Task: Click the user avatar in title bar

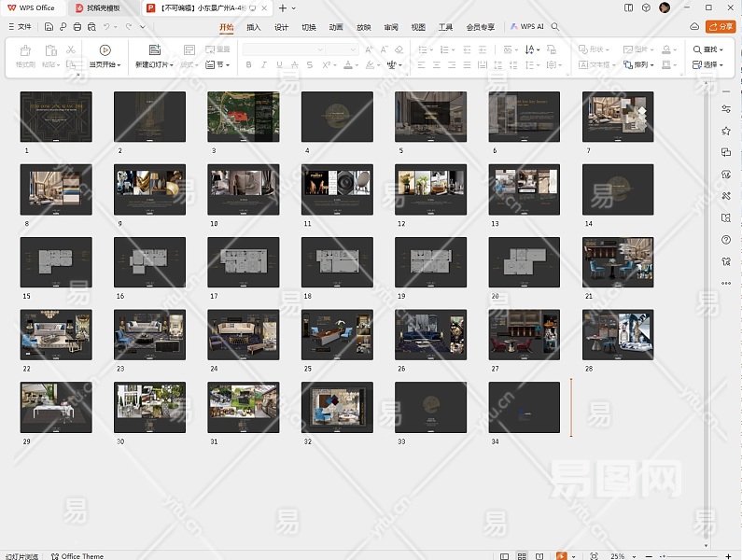Action: click(665, 7)
